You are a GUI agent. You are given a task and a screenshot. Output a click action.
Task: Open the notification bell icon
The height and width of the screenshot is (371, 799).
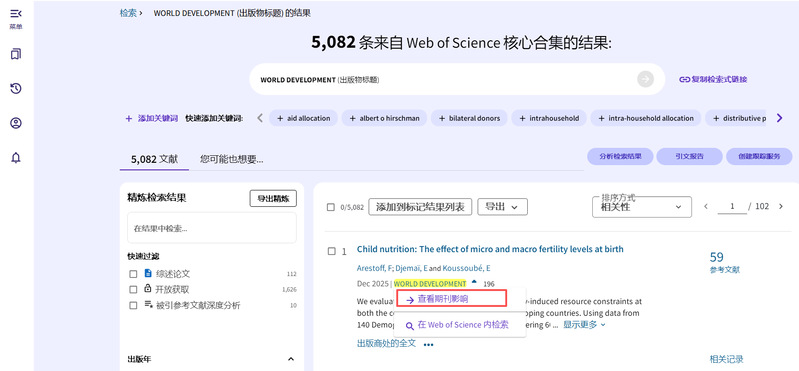coord(16,158)
